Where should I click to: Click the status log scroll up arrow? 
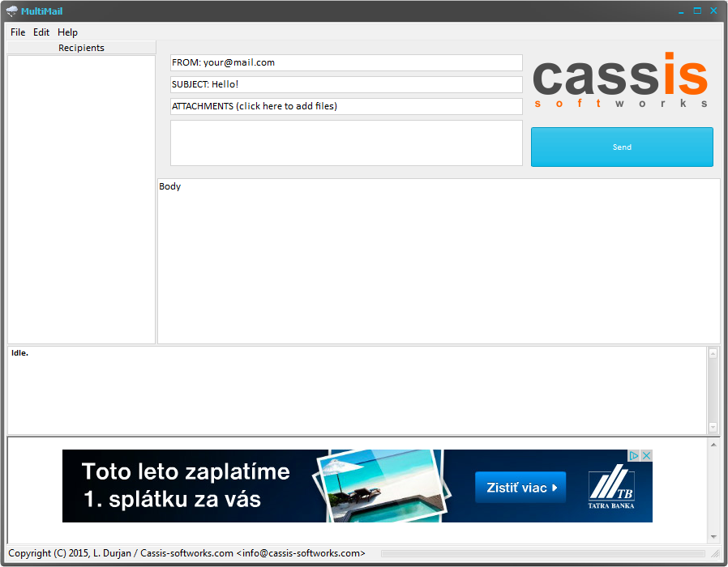(x=713, y=353)
